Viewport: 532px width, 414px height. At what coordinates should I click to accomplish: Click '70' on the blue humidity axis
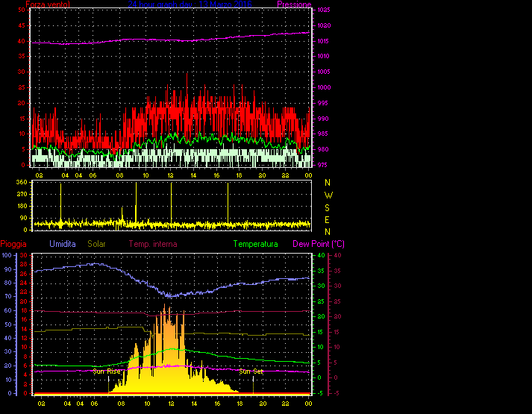[8, 296]
